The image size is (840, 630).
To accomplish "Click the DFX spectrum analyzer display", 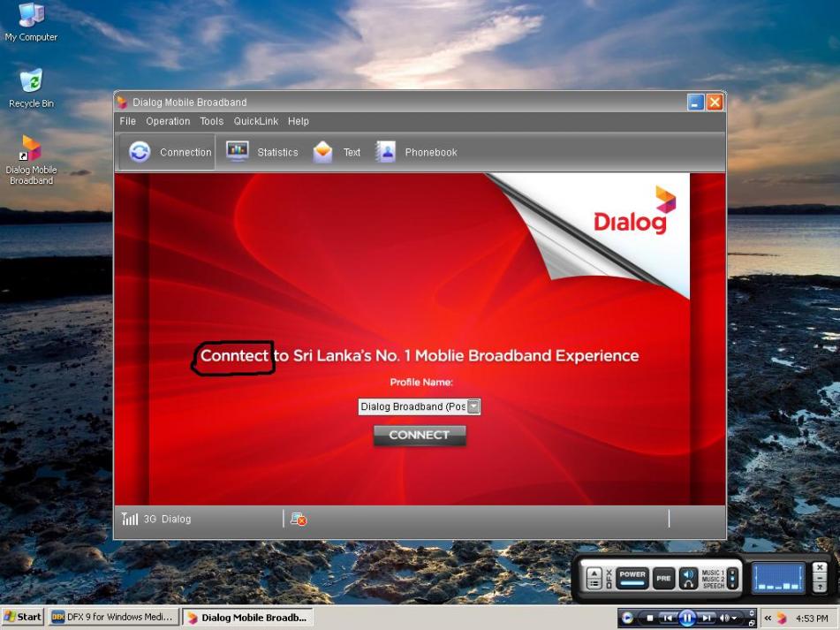I will tap(778, 579).
